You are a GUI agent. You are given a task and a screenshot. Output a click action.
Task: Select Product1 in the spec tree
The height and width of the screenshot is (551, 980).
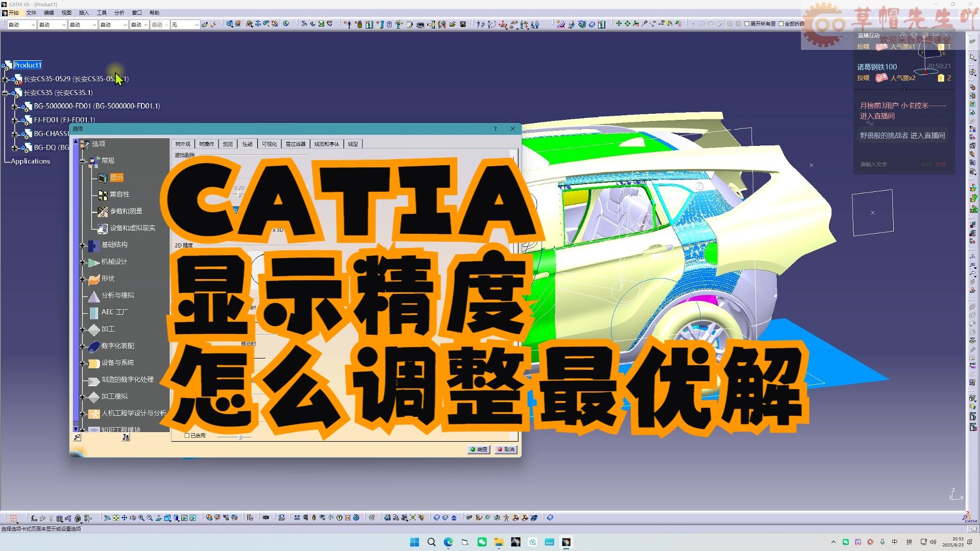click(28, 65)
